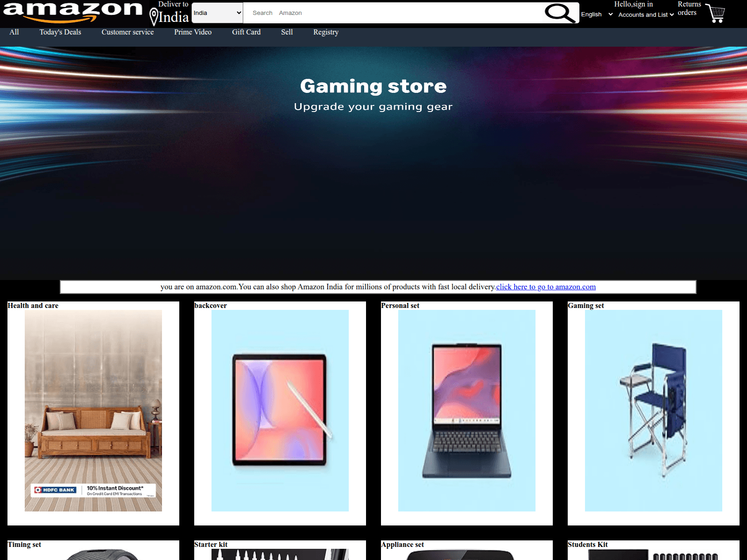Expand the English language dropdown
The width and height of the screenshot is (747, 560).
coord(597,14)
